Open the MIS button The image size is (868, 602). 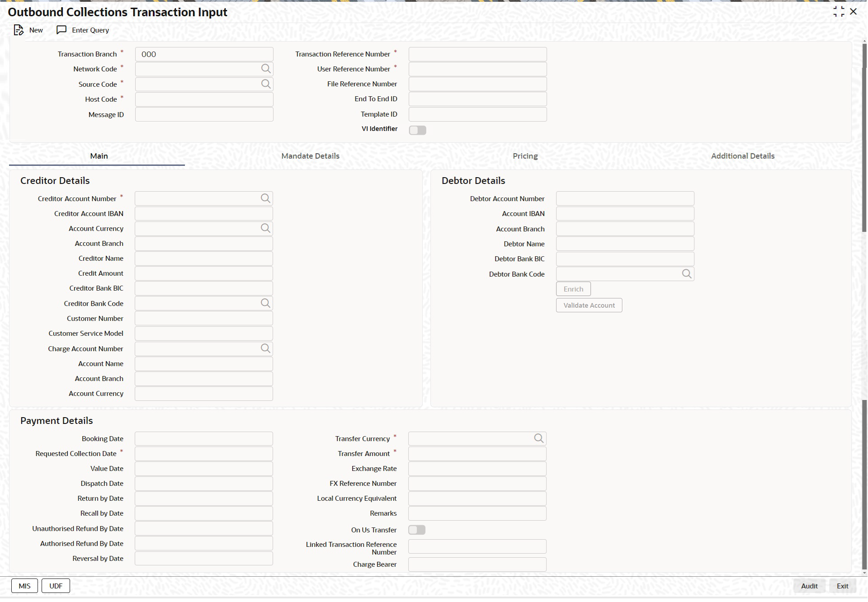[25, 586]
